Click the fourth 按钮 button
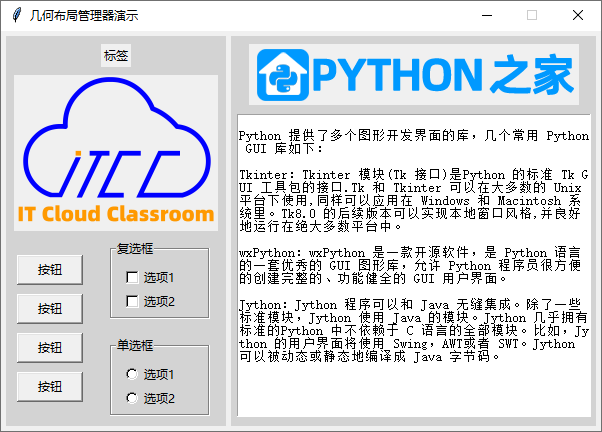The image size is (602, 432). pyautogui.click(x=50, y=386)
